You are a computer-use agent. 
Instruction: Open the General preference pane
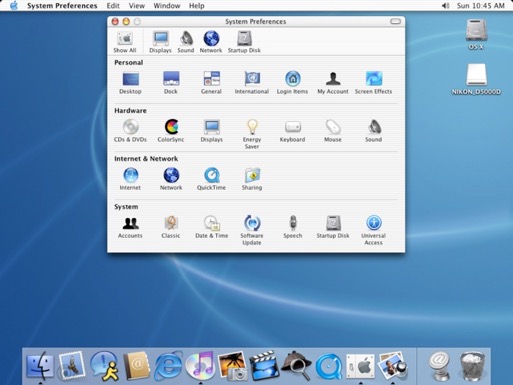point(211,83)
